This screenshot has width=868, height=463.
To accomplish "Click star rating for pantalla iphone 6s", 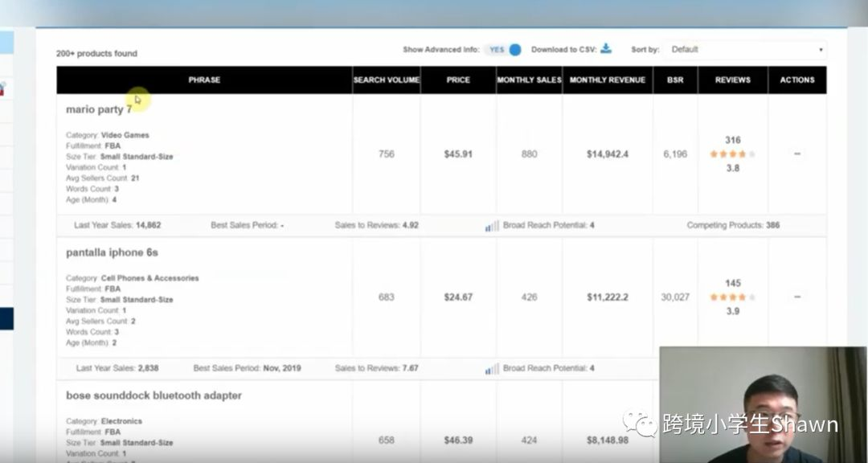I will coord(733,297).
